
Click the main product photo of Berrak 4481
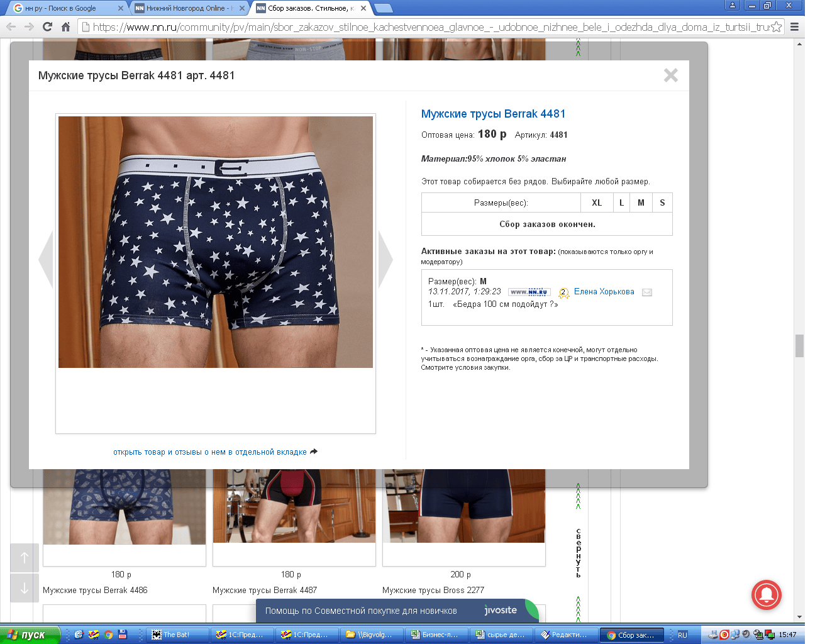tap(216, 242)
